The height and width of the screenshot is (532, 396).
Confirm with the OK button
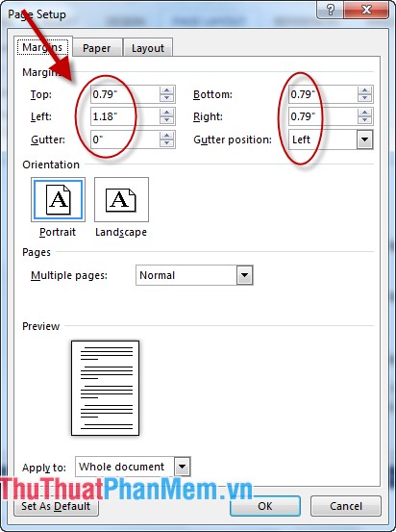[x=265, y=506]
